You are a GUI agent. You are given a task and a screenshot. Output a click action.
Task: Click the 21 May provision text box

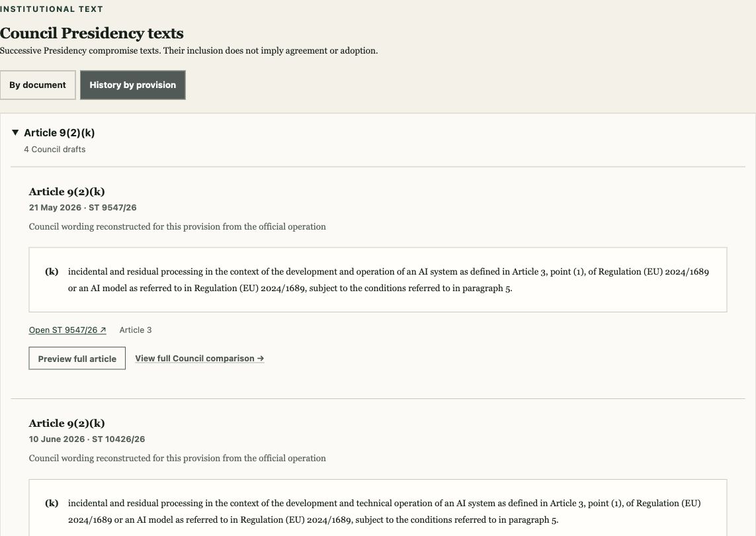(378, 280)
